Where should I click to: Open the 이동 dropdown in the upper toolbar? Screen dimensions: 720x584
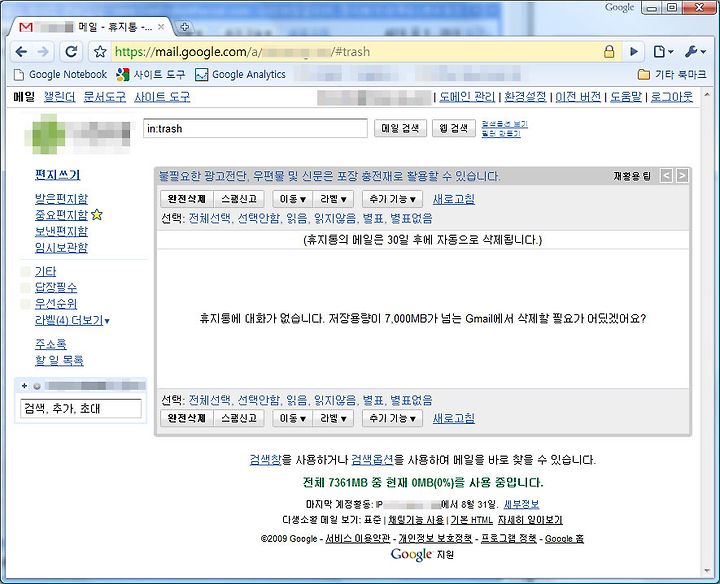[x=293, y=199]
